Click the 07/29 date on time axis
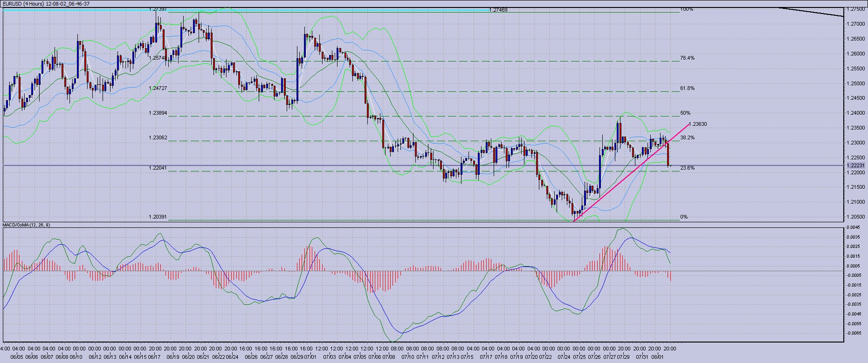The width and height of the screenshot is (868, 363). [x=623, y=357]
